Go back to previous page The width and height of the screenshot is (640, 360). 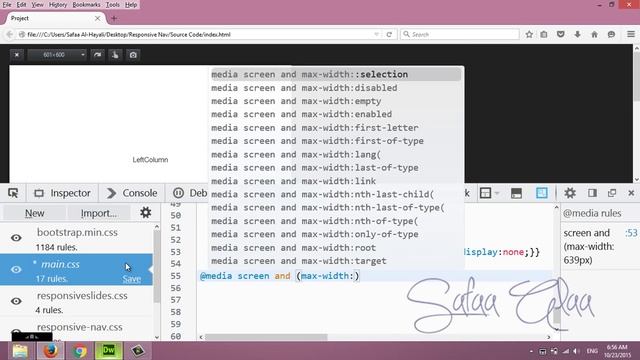click(9, 35)
